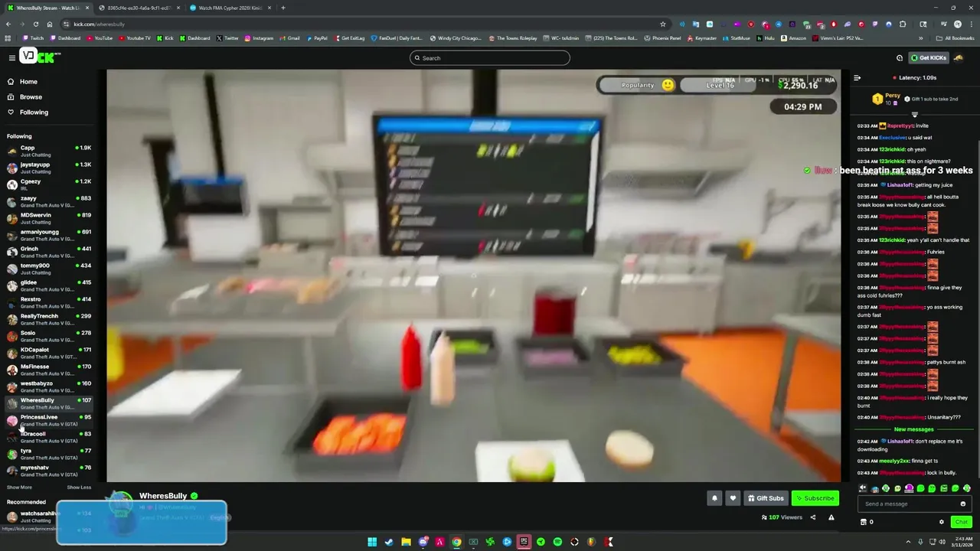Viewport: 980px width, 551px height.
Task: Open File Explorer from the taskbar
Action: point(406,542)
